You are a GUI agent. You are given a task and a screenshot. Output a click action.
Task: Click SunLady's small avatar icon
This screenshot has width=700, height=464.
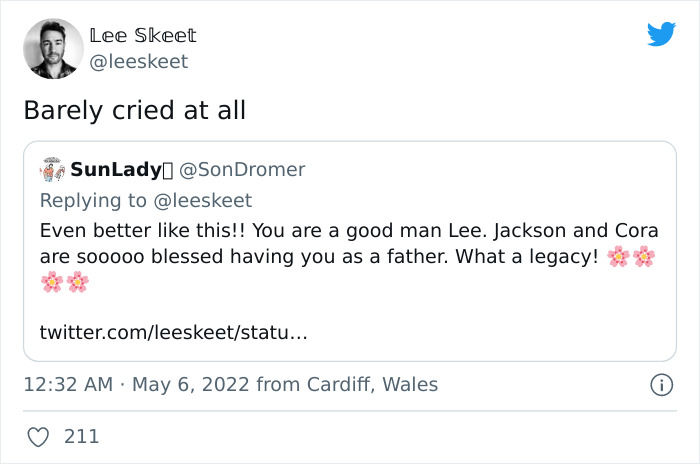coord(52,170)
